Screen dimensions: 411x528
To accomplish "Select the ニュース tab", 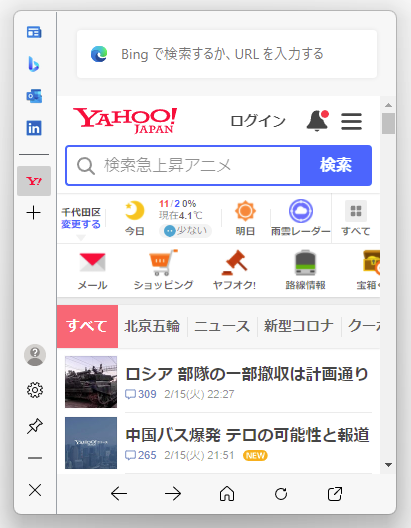I will coord(222,326).
